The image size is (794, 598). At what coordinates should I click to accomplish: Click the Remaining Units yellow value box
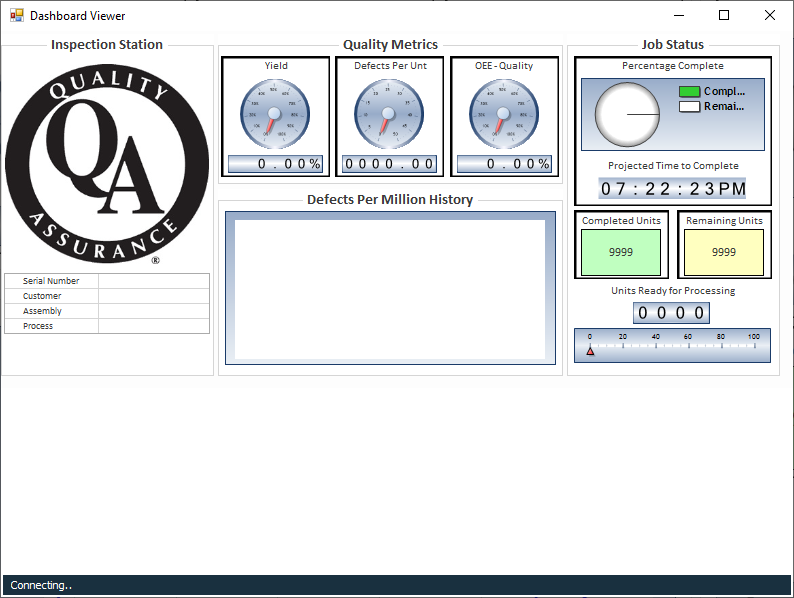[724, 252]
